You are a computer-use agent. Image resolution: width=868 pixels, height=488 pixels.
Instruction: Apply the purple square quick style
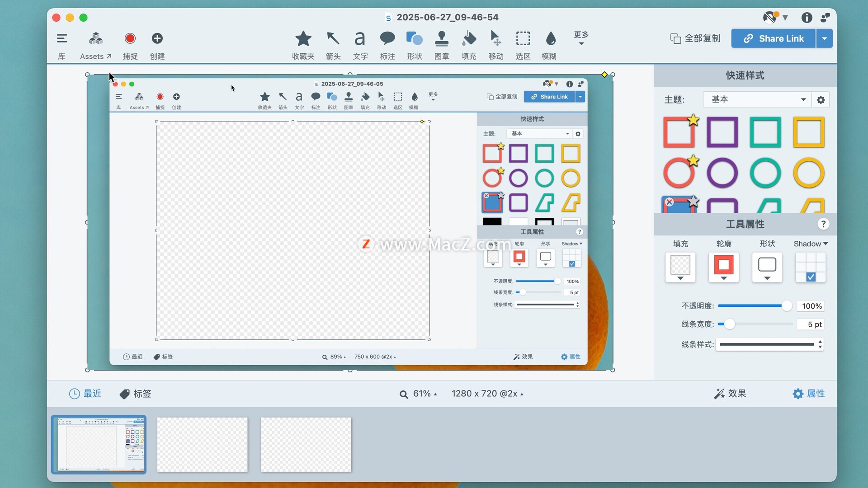[x=722, y=132]
